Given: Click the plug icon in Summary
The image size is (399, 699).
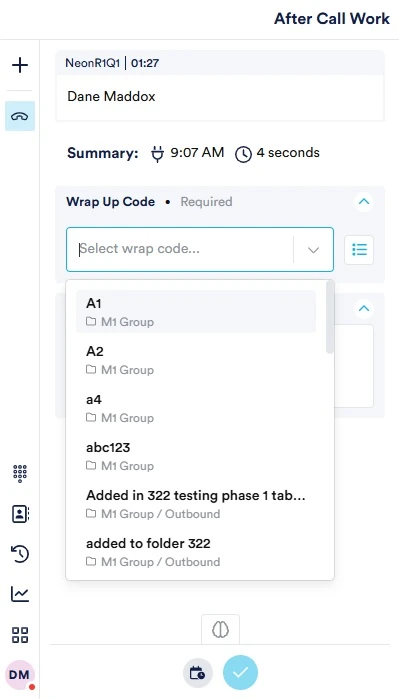Looking at the screenshot, I should click(x=157, y=154).
